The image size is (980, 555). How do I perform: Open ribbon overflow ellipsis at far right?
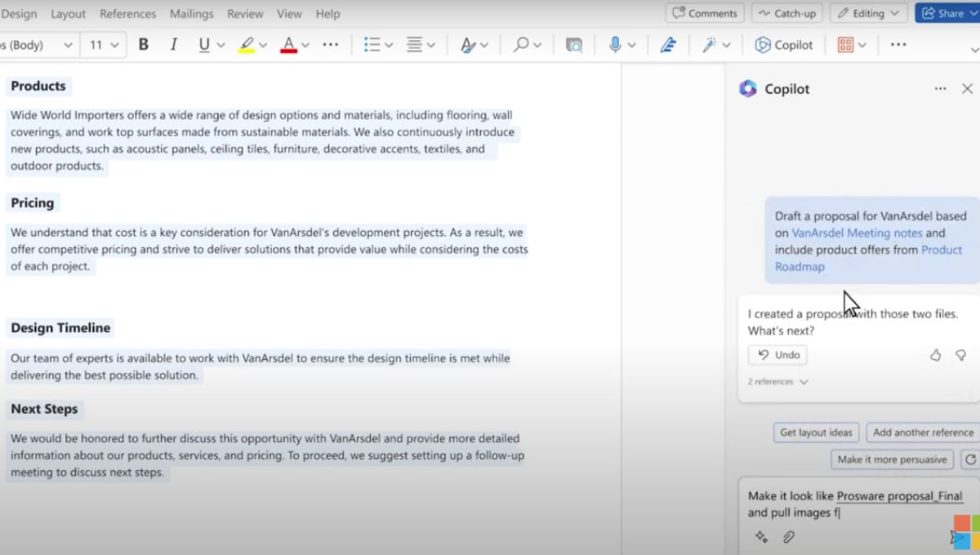coord(898,45)
